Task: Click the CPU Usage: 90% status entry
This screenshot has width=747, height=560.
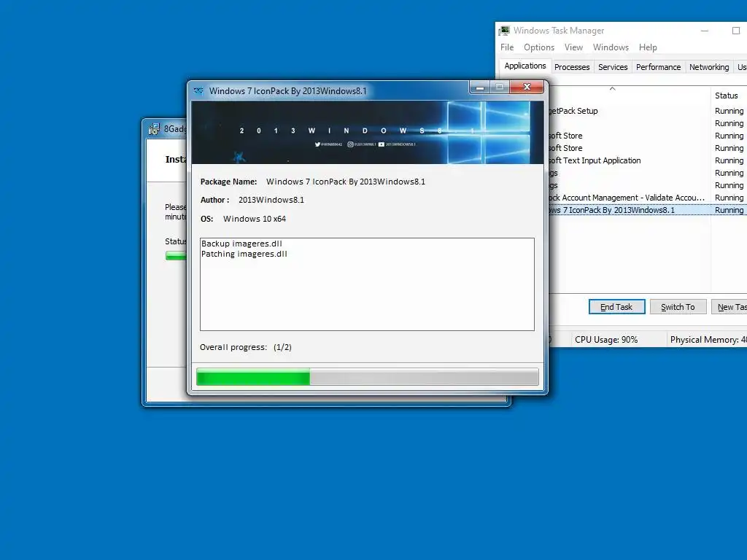Action: pos(606,340)
